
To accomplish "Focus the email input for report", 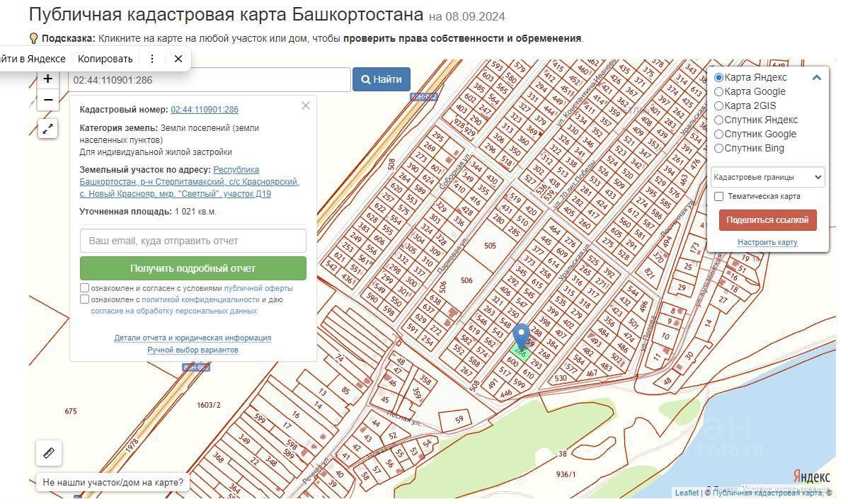I will pos(193,241).
